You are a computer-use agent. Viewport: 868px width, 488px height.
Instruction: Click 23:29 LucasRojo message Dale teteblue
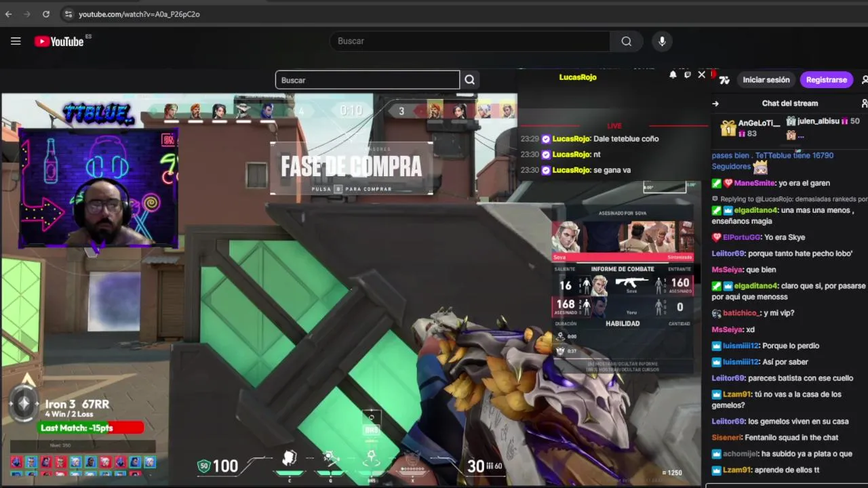click(x=589, y=139)
